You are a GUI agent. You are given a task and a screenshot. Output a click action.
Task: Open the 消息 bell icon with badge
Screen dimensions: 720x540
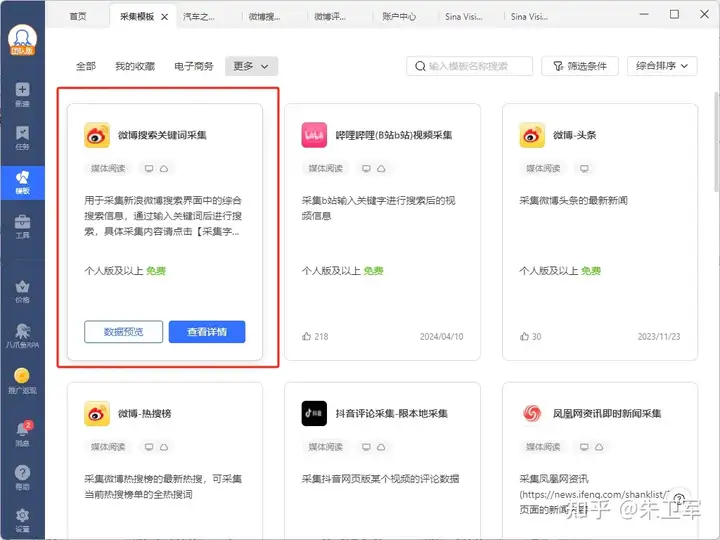22,429
